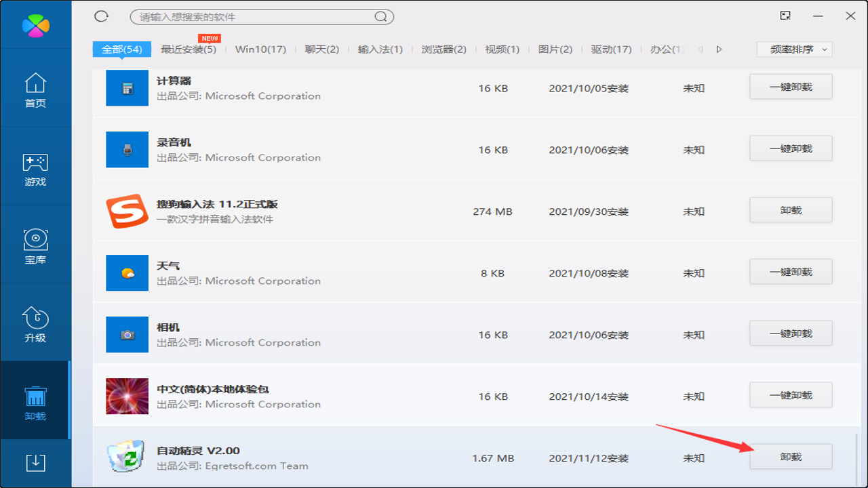Click the 274 MB size value
The height and width of the screenshot is (488, 868).
coord(493,211)
